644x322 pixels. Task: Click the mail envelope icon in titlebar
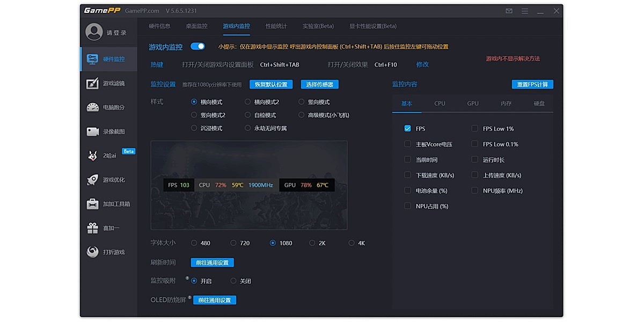508,11
